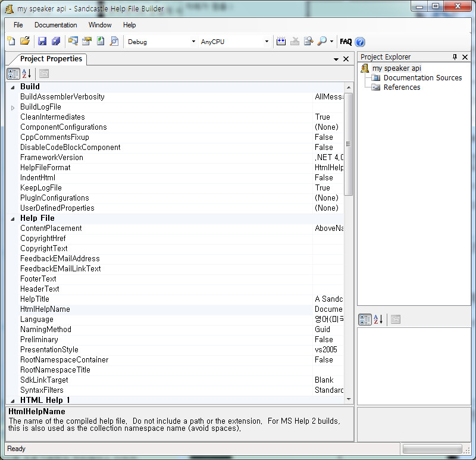Select Documentation Sources node
Viewport: 476px width, 460px height.
(422, 77)
